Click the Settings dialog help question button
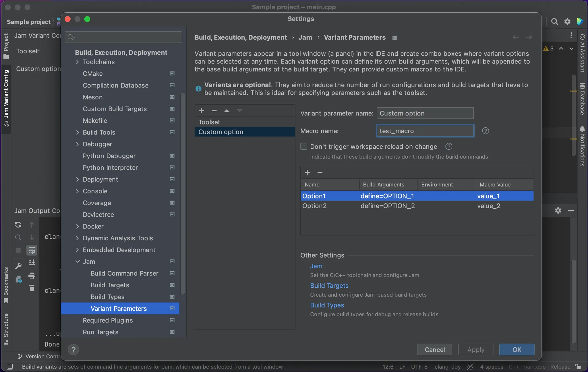Viewport: 588px width, 372px height. pyautogui.click(x=73, y=349)
